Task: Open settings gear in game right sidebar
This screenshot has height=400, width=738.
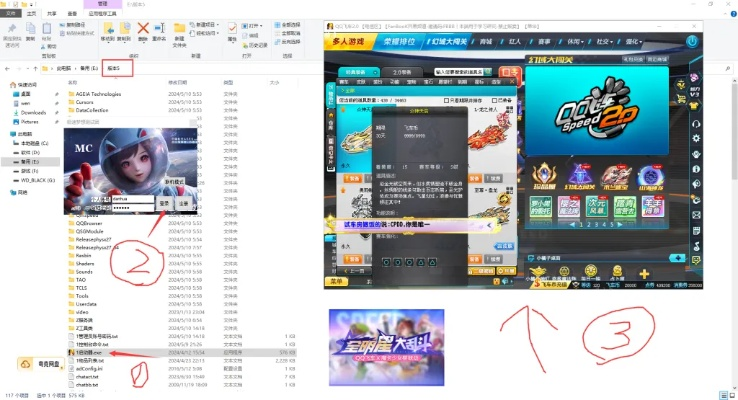Action: 696,138
